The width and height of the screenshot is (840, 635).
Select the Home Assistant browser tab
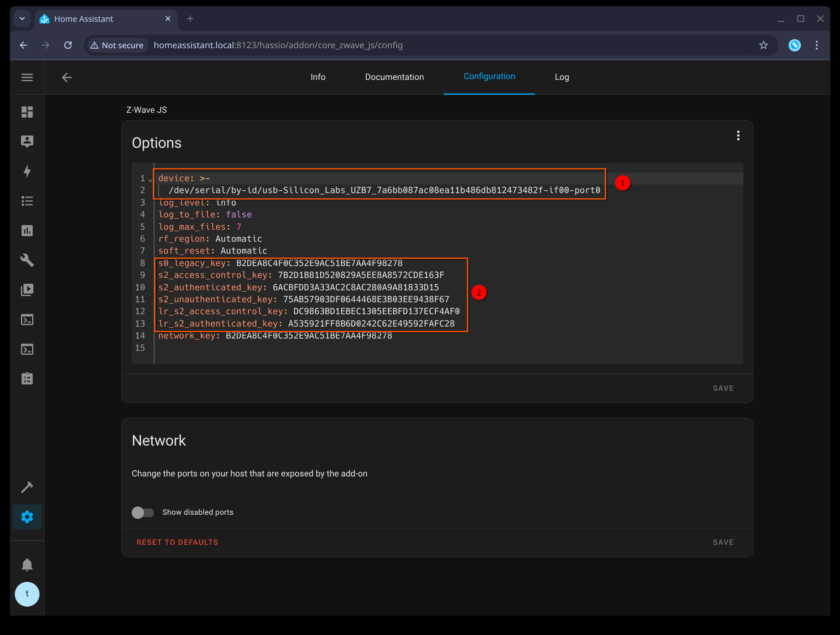[106, 19]
